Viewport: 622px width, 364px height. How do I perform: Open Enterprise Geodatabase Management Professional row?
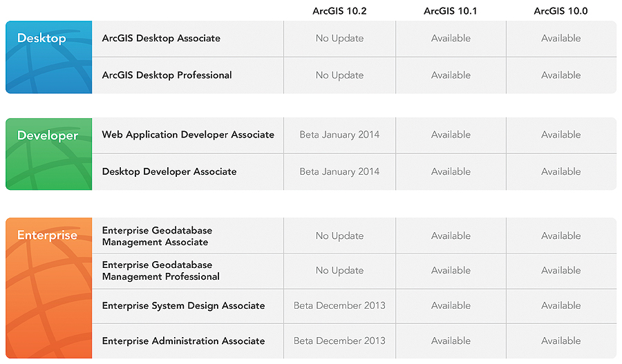pyautogui.click(x=161, y=271)
